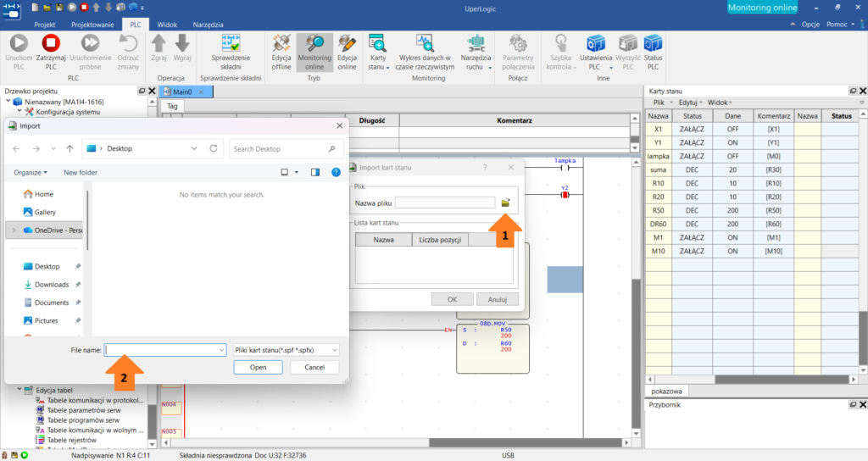Click the Nazwa pliku input field

(x=445, y=203)
